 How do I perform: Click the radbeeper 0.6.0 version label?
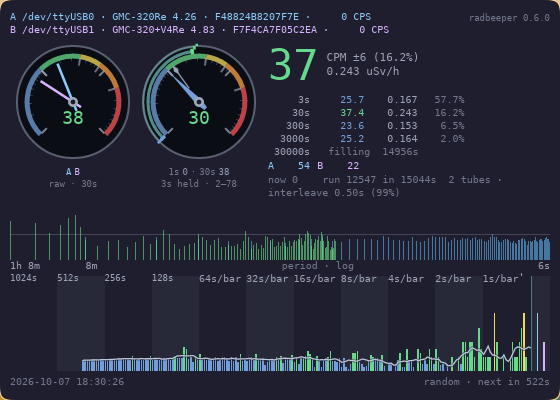(x=509, y=18)
